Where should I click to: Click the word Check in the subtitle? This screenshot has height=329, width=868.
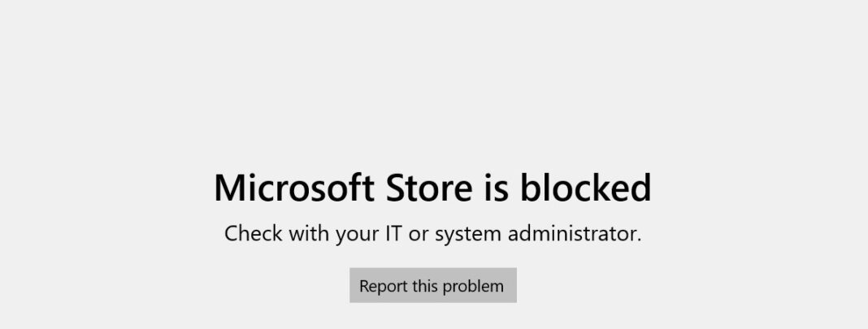click(253, 234)
